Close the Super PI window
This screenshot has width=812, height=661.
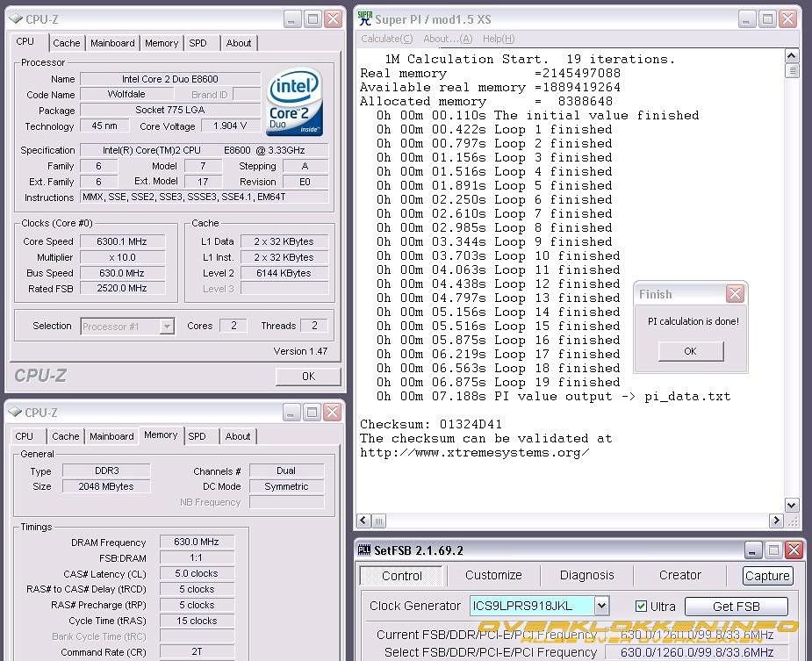pyautogui.click(x=787, y=19)
